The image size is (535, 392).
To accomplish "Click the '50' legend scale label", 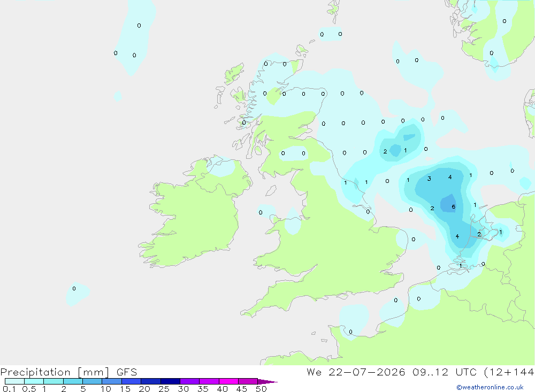I will 261,389.
